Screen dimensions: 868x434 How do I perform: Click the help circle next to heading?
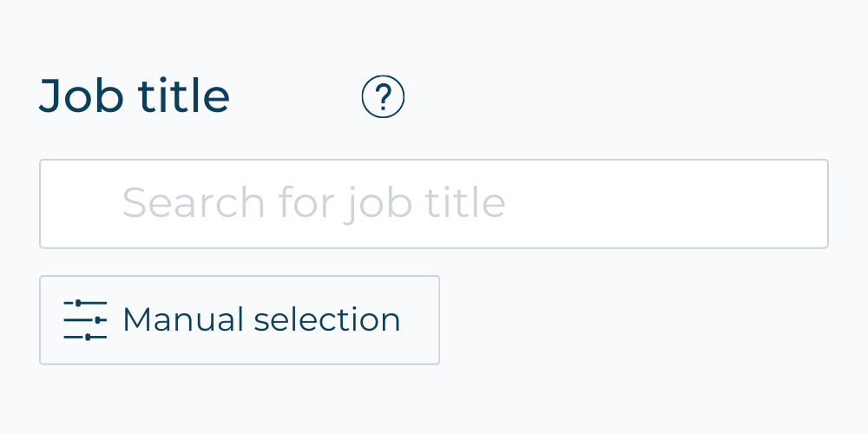pyautogui.click(x=383, y=97)
